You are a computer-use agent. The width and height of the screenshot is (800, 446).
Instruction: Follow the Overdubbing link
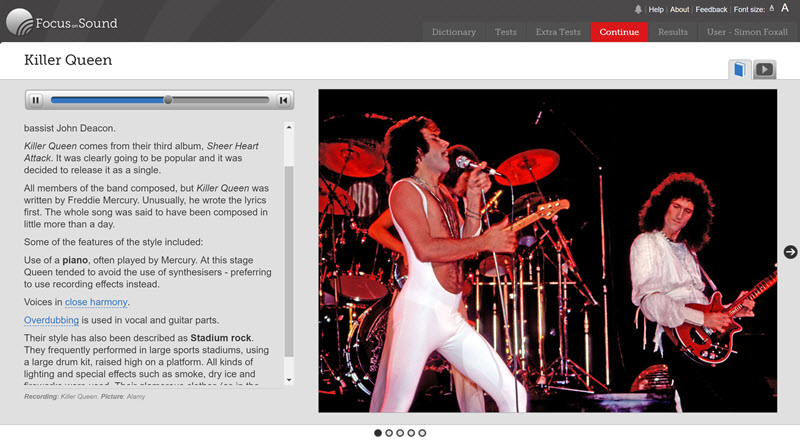(x=51, y=320)
